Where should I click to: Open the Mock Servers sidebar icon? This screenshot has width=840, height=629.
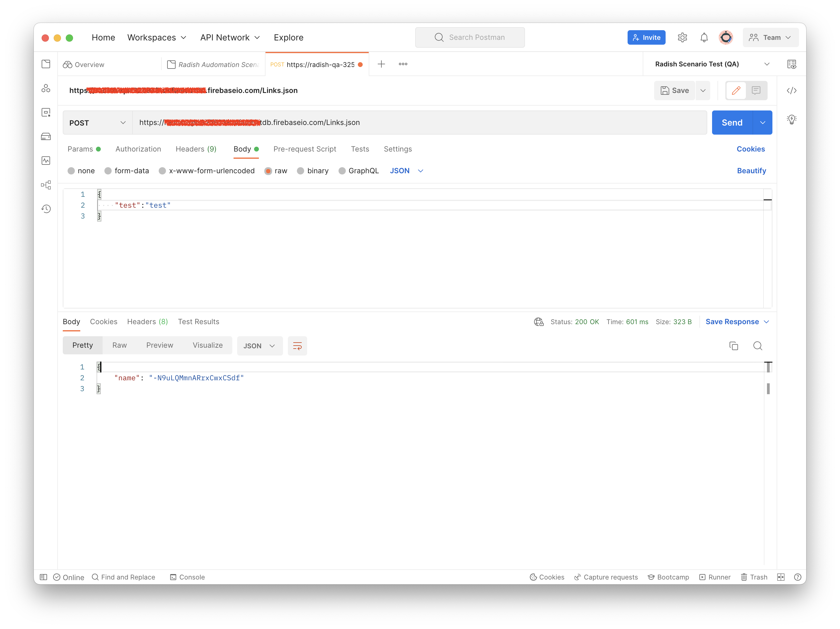(46, 136)
